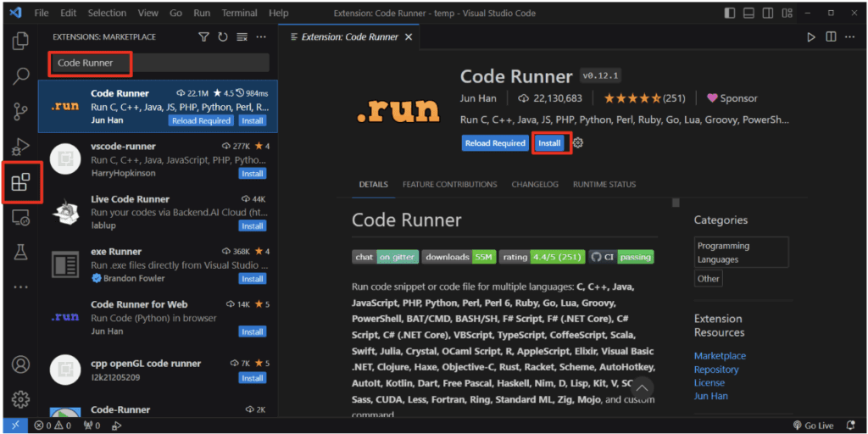The image size is (868, 434).
Task: Open the Testing flask icon view
Action: coord(20,253)
